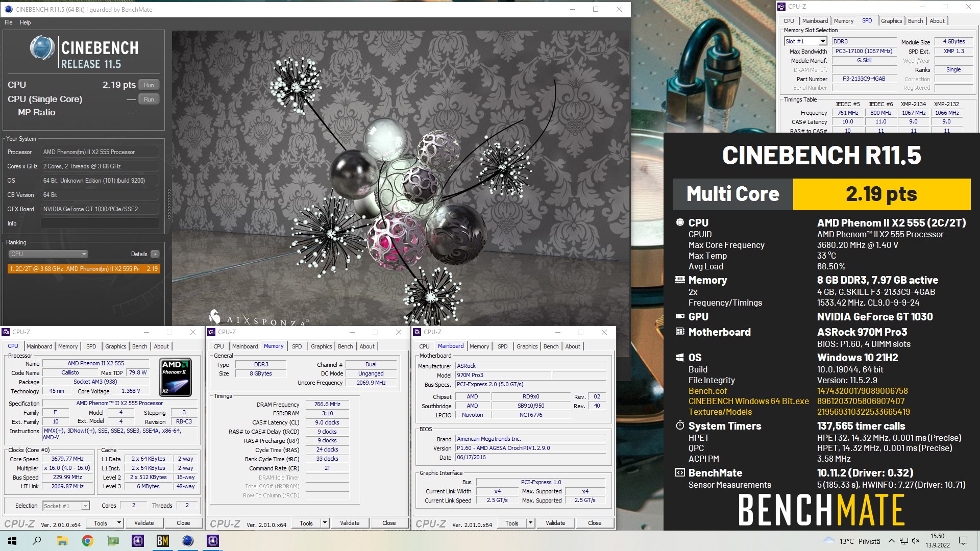Click Tools button in CPU-Z CPU window
980x551 pixels.
(101, 523)
